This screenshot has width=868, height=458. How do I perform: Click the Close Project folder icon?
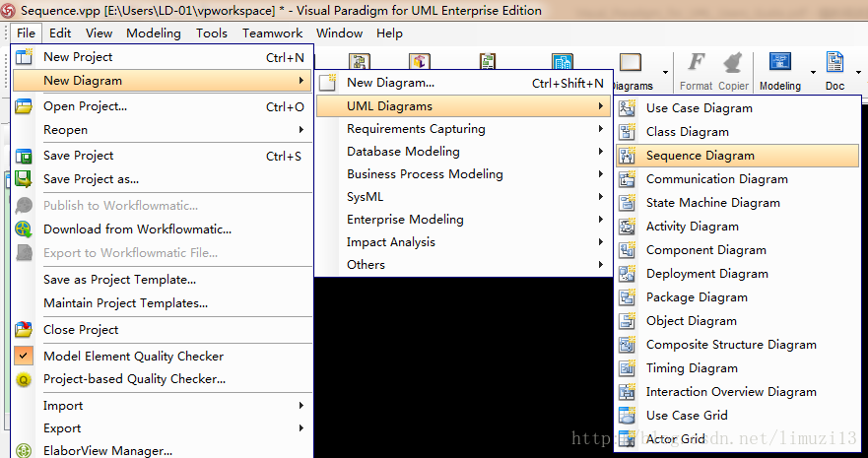[x=24, y=330]
